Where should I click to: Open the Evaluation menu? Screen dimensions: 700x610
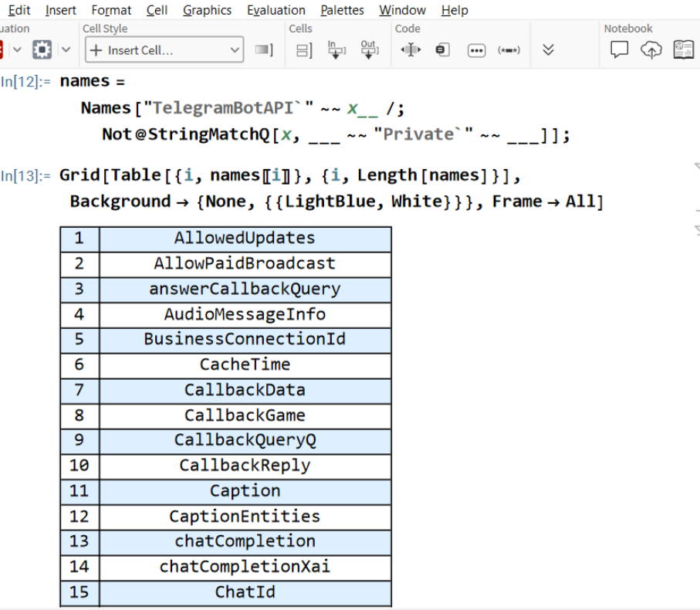click(276, 10)
